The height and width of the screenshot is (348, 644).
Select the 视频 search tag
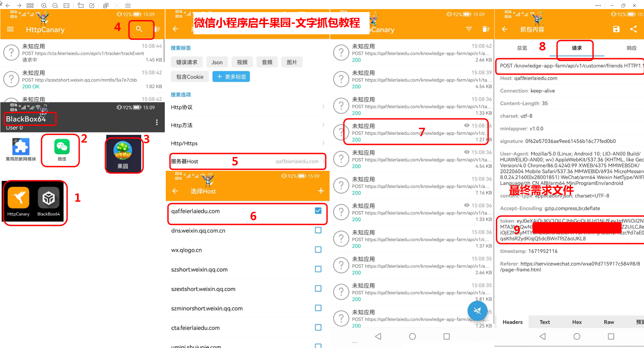[x=242, y=62]
